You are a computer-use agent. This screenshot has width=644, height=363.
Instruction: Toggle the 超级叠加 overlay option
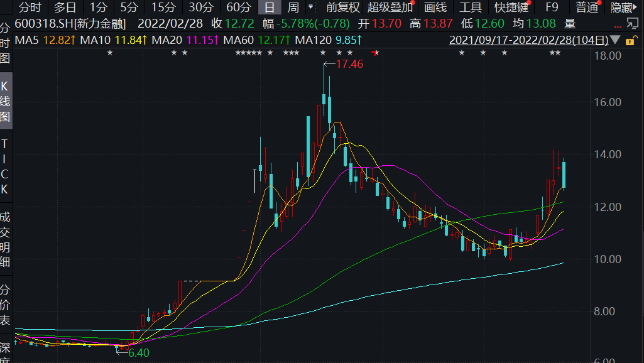(390, 8)
